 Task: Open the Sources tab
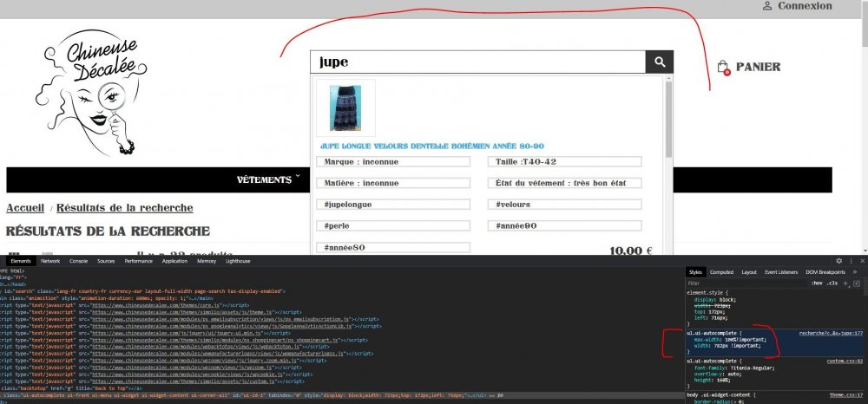click(106, 261)
